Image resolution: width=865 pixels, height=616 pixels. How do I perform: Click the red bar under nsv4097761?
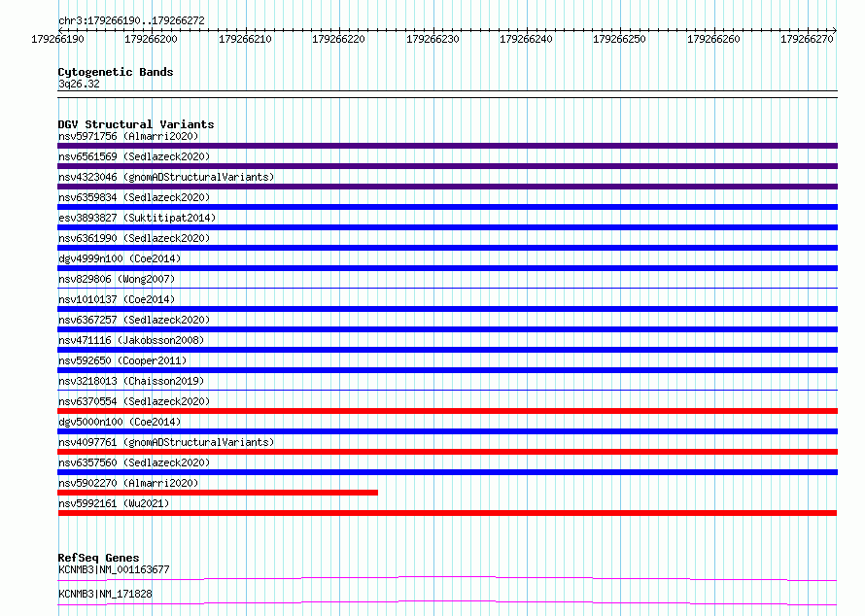tap(447, 452)
